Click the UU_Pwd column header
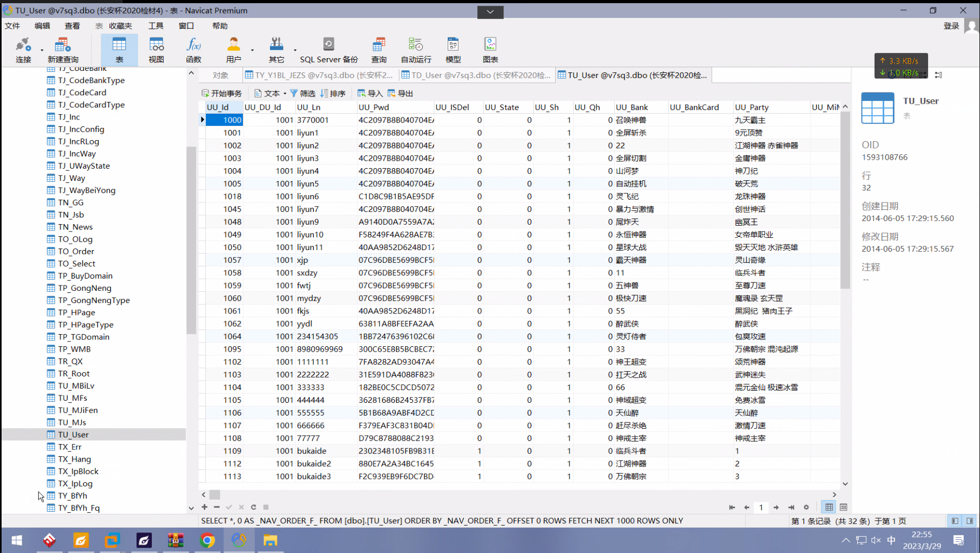The height and width of the screenshot is (553, 980). (395, 107)
